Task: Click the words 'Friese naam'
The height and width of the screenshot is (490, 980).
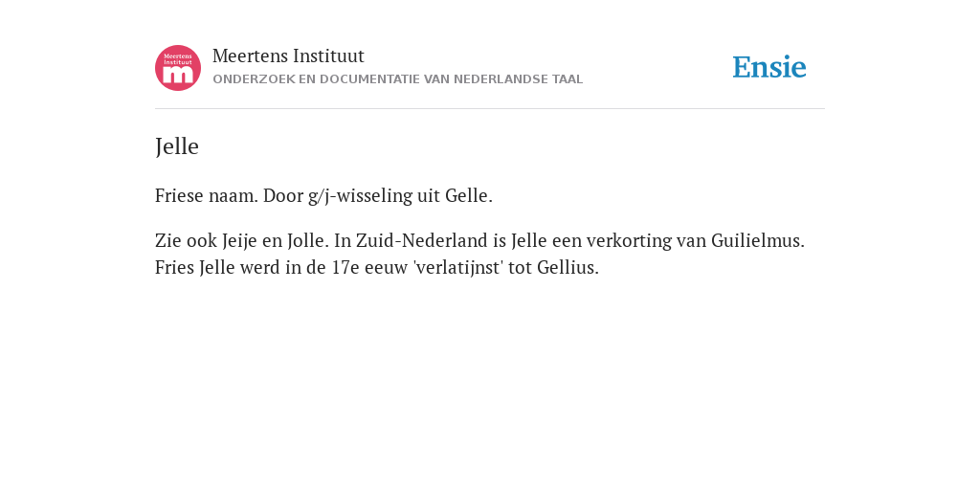Action: (207, 195)
